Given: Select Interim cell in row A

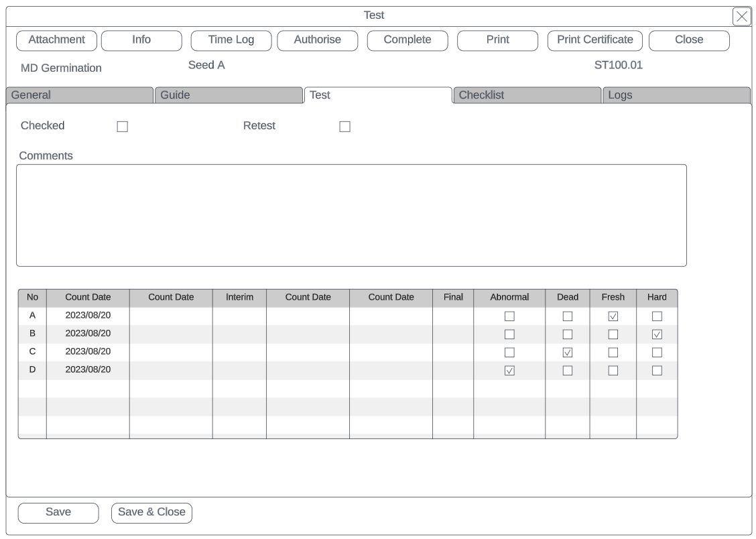Looking at the screenshot, I should 239,316.
